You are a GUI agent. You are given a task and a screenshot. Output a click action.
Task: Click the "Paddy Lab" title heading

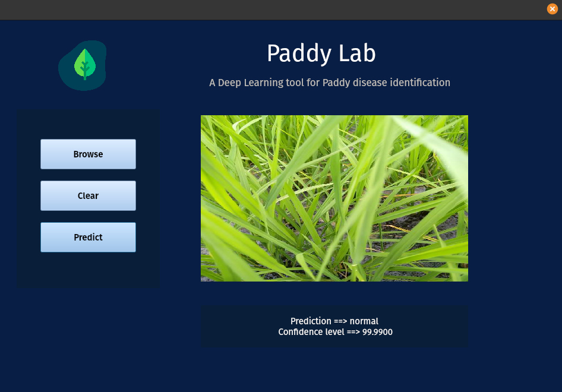point(321,53)
